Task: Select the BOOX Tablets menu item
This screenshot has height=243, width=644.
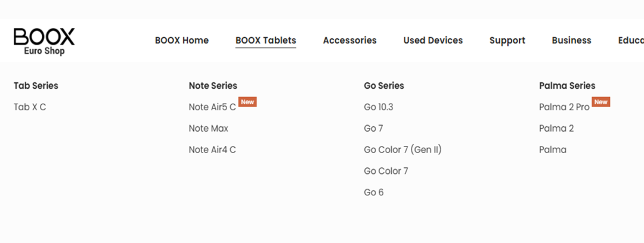Action: click(266, 40)
